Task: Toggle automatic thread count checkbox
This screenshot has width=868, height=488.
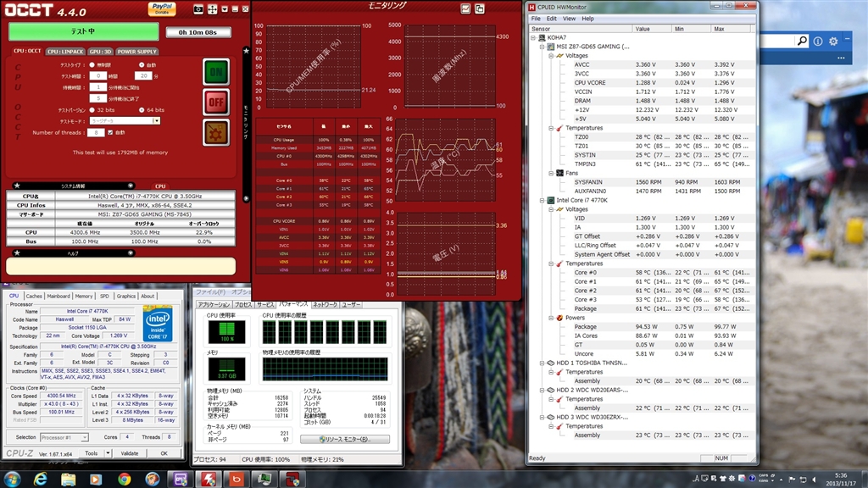Action: 110,133
